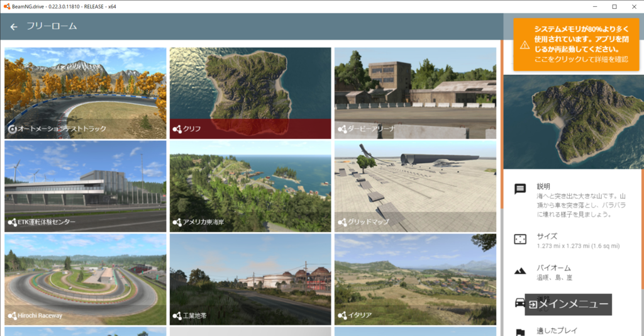The height and width of the screenshot is (336, 644).
Task: Click the car icon next to メインメニュー tooltip
Action: [x=519, y=303]
